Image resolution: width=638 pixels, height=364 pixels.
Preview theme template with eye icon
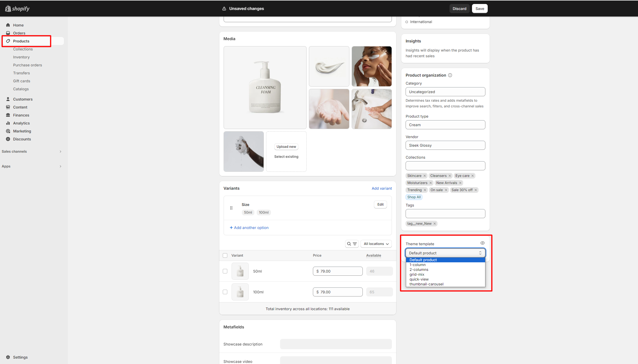coord(482,243)
